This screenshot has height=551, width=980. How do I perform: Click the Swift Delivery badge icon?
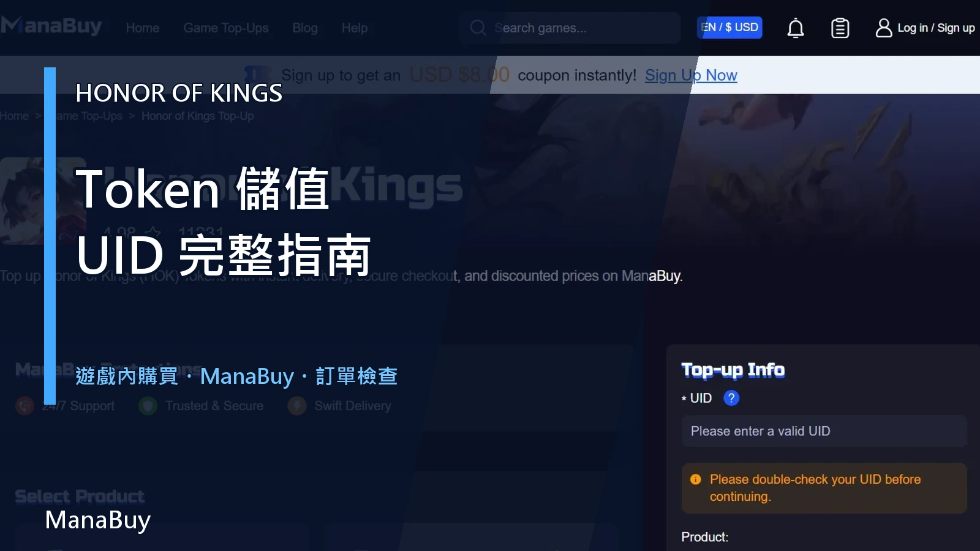pos(297,406)
